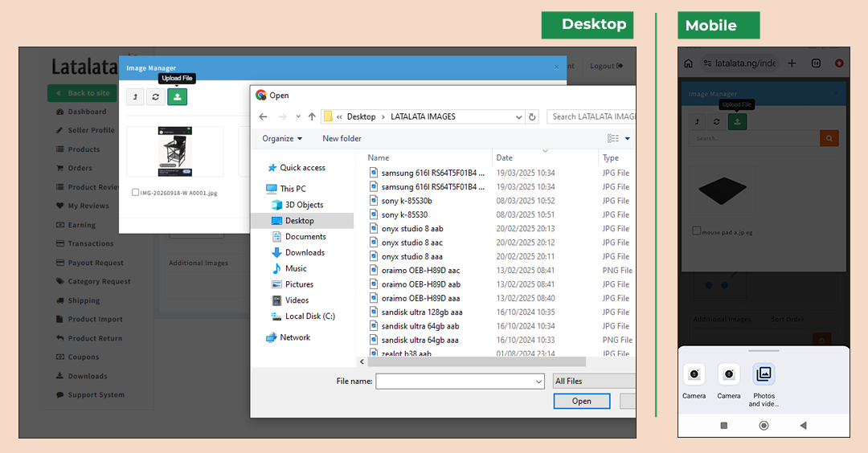Click the Logout link on Latalata desktop
The image size is (868, 453).
(x=606, y=66)
